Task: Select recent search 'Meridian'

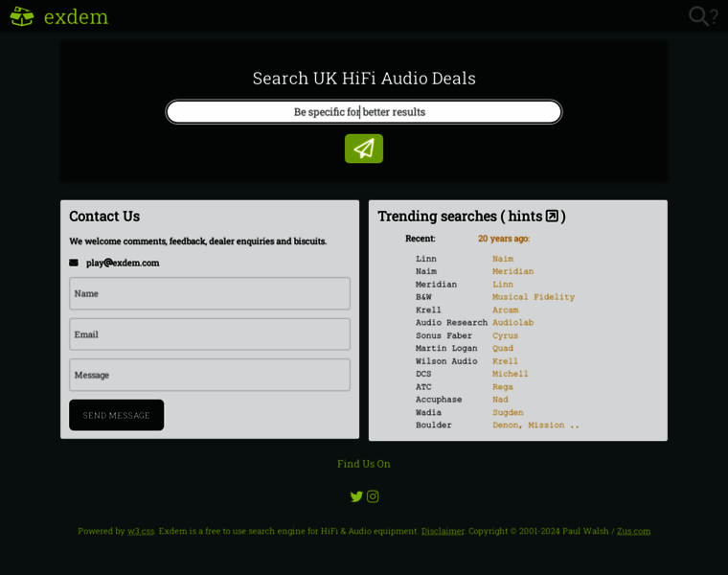Action: 436,285
